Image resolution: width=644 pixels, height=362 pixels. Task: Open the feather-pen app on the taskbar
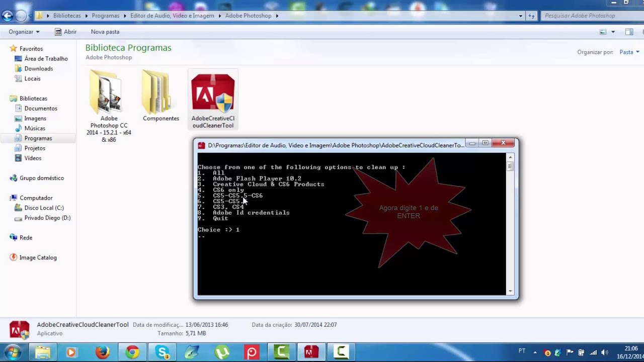(192, 352)
